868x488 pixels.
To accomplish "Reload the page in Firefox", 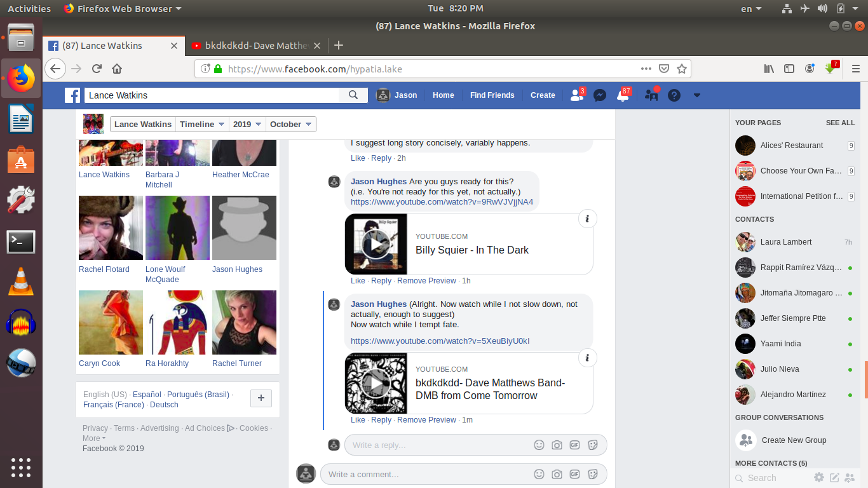I will coord(97,69).
